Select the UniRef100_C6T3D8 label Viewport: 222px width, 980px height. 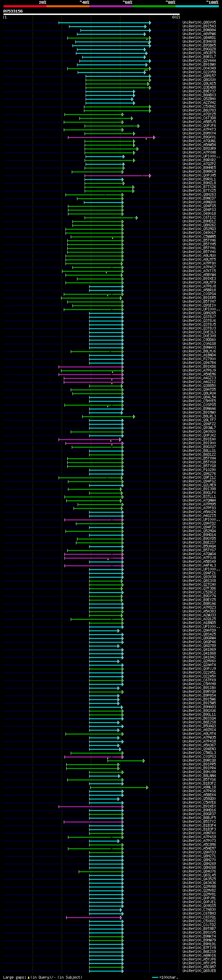coord(199,118)
